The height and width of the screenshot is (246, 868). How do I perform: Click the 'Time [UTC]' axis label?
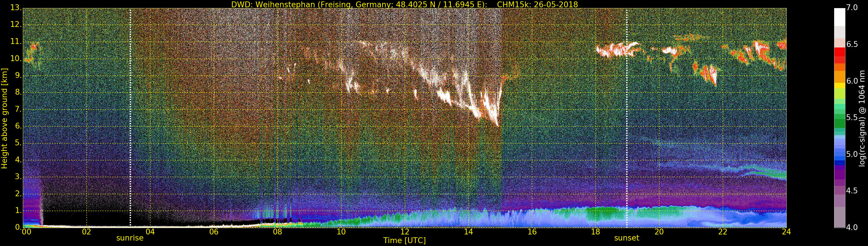pyautogui.click(x=404, y=241)
